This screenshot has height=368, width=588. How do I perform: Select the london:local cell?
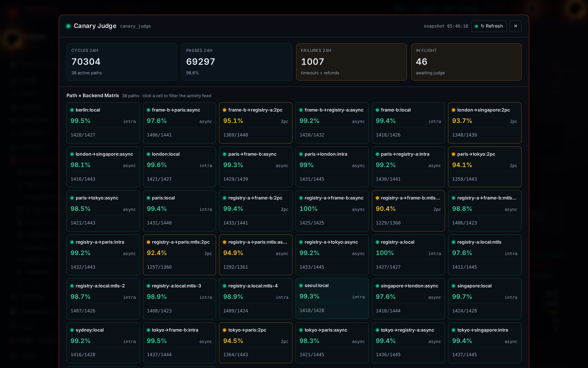pyautogui.click(x=179, y=167)
